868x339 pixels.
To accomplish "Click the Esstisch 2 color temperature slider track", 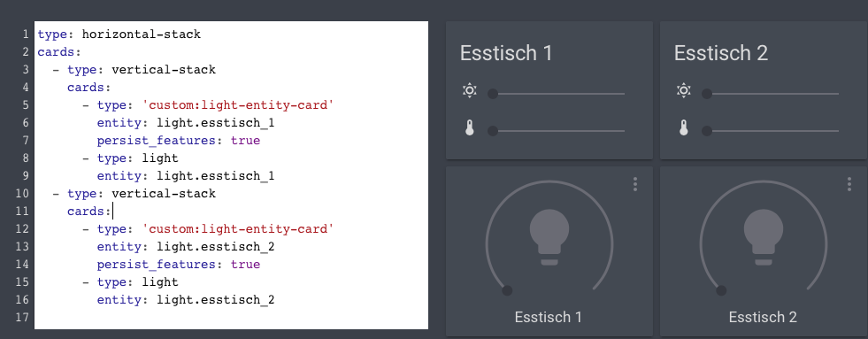I will coord(770,131).
